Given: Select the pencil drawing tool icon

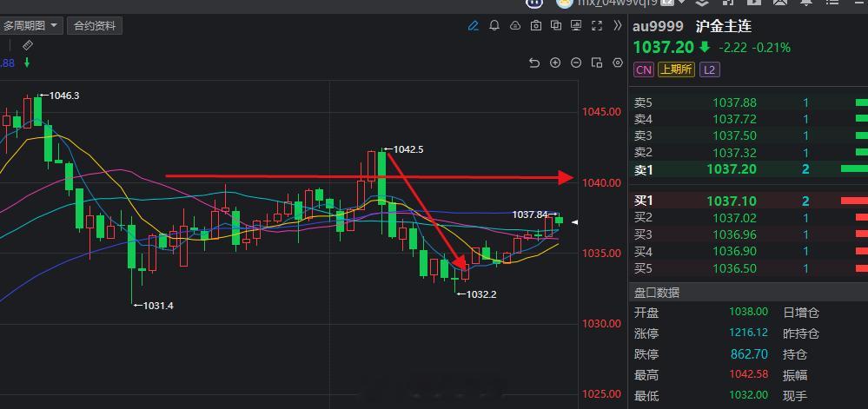Looking at the screenshot, I should pyautogui.click(x=473, y=25).
